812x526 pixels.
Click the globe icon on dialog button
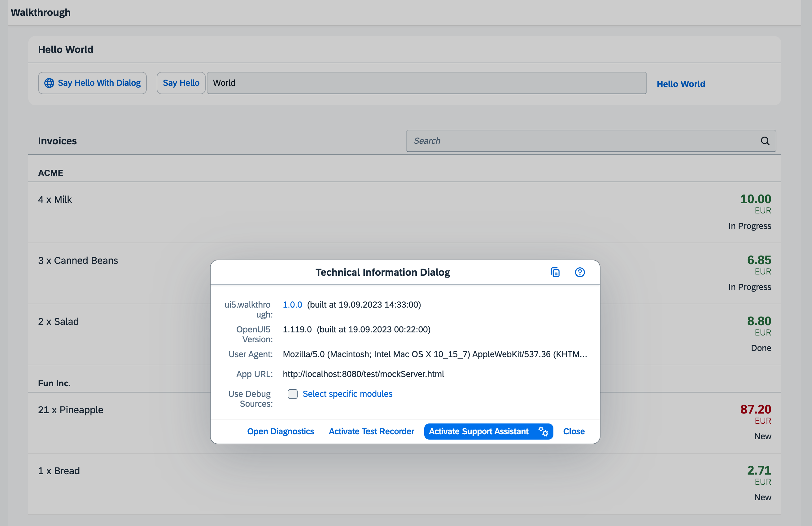click(x=49, y=83)
